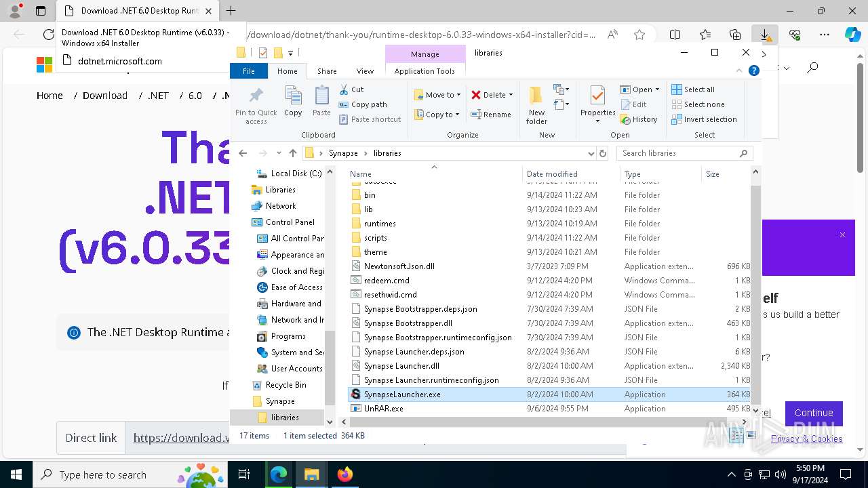
Task: Open Edge Copilot sidebar icon
Action: point(852,35)
